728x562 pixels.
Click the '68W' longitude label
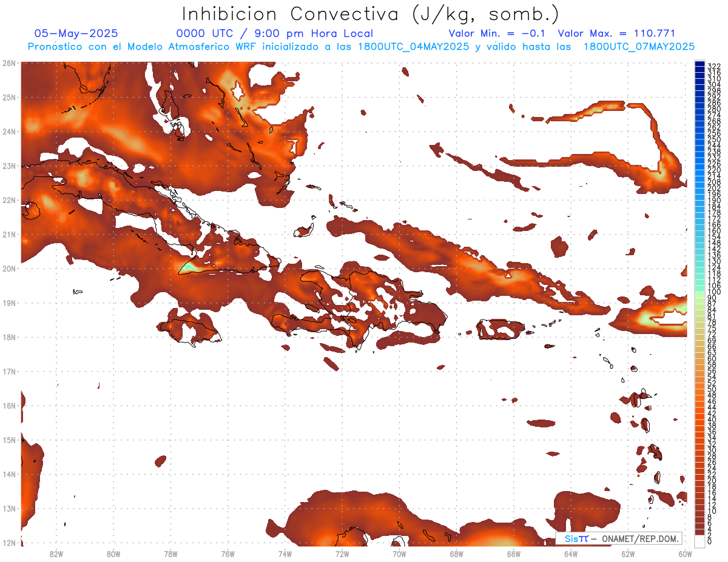pyautogui.click(x=456, y=554)
